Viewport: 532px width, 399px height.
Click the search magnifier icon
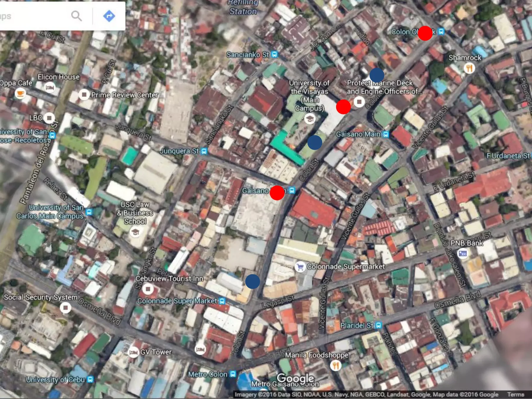(x=77, y=16)
